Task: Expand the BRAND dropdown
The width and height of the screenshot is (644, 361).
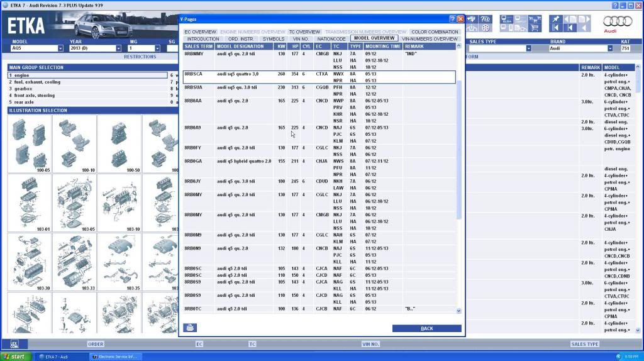Action: (610, 48)
